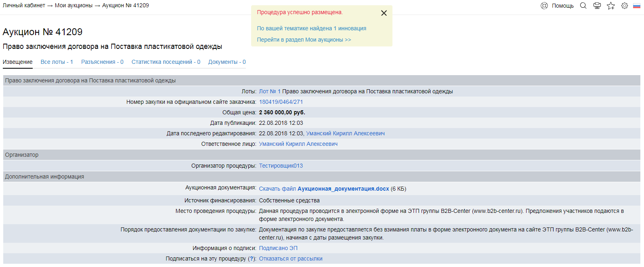The height and width of the screenshot is (267, 644).
Task: Select the Документы tab
Action: coord(227,62)
